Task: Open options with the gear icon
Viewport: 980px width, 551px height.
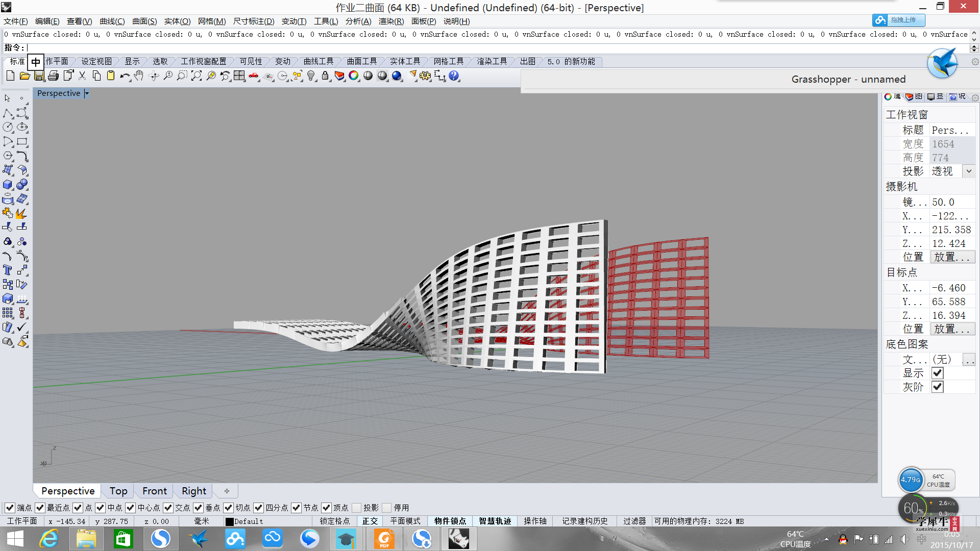Action: [x=425, y=76]
